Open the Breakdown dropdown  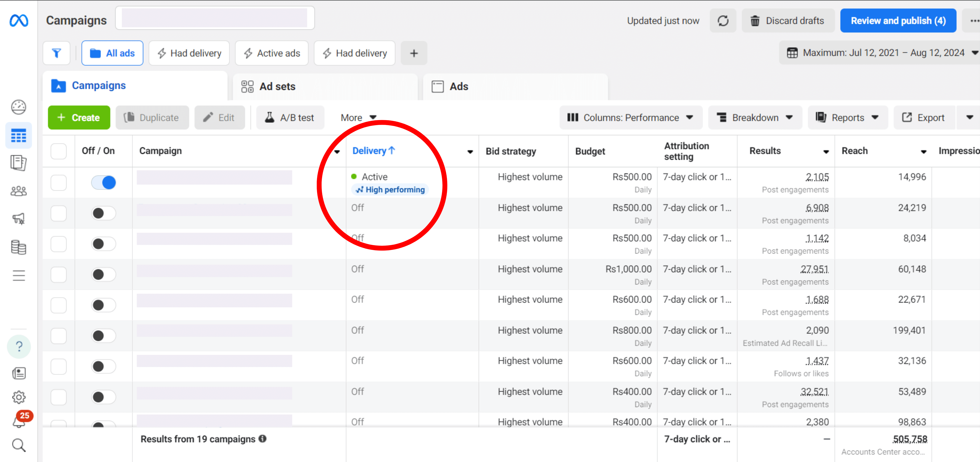[x=755, y=118]
